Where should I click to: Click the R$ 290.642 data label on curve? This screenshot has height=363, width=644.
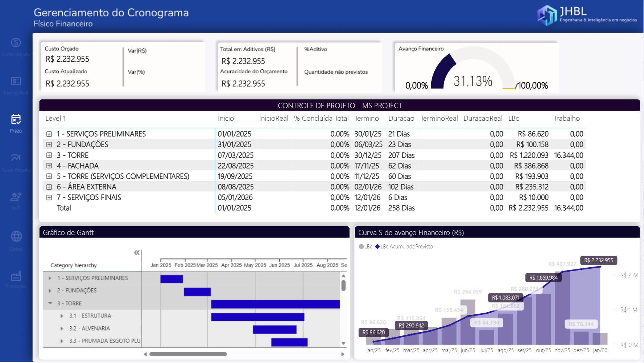(411, 325)
